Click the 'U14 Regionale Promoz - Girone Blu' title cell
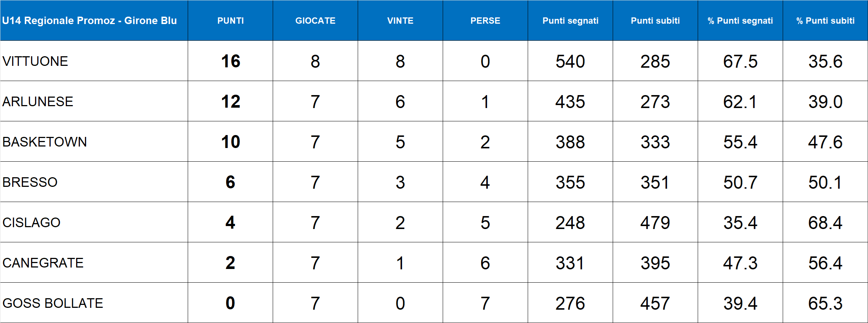This screenshot has height=323, width=868. click(x=89, y=21)
